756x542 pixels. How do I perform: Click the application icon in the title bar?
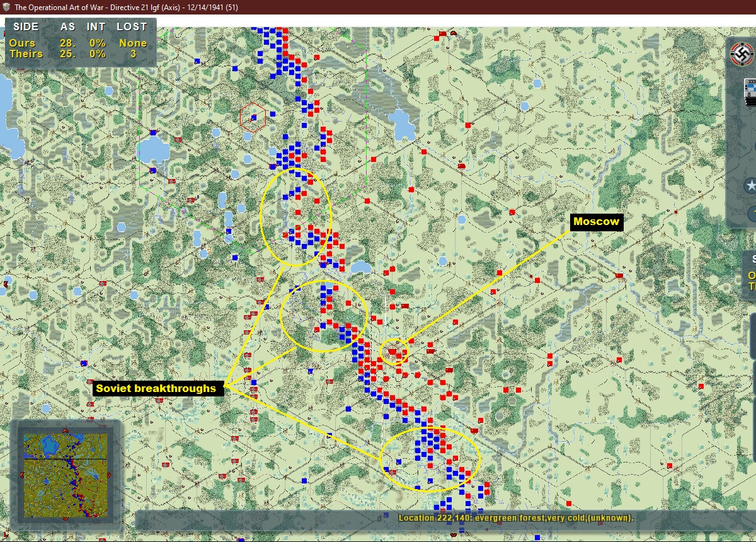(x=6, y=7)
